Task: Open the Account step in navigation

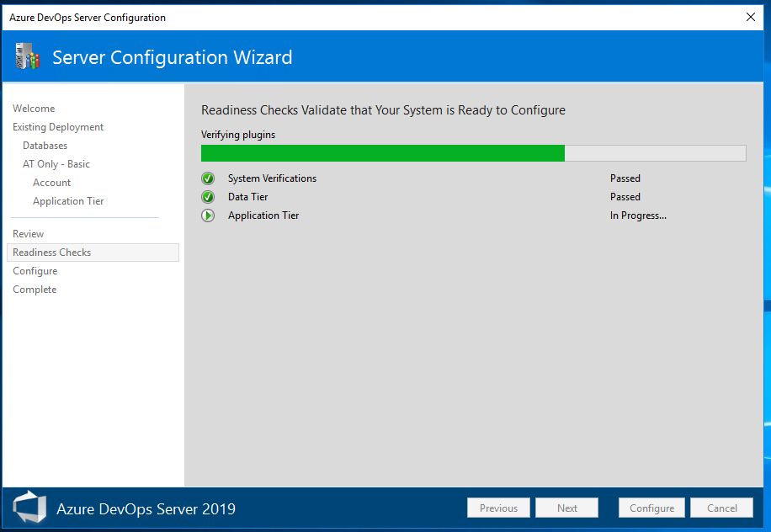Action: (x=51, y=183)
